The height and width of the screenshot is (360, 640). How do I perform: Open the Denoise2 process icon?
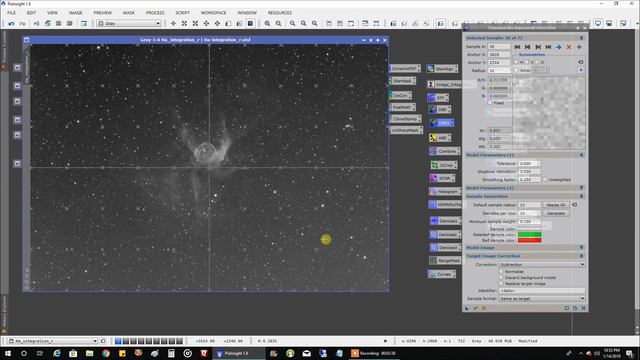pyautogui.click(x=445, y=235)
